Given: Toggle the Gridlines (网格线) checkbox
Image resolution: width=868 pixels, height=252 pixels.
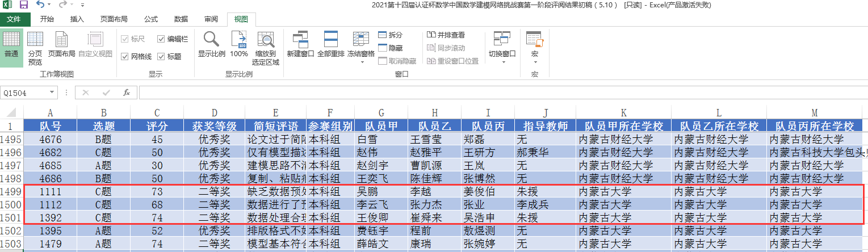Looking at the screenshot, I should click(125, 56).
